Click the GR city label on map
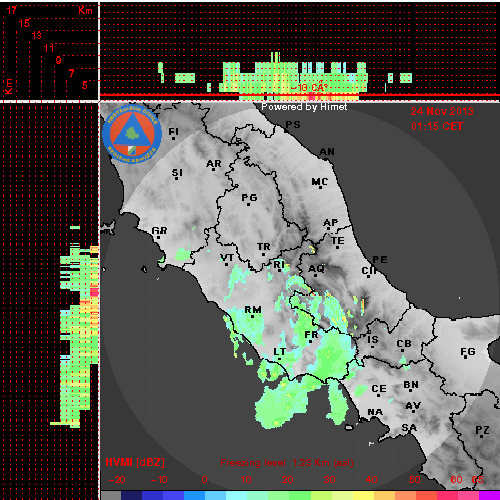This screenshot has height=500, width=500. [159, 231]
